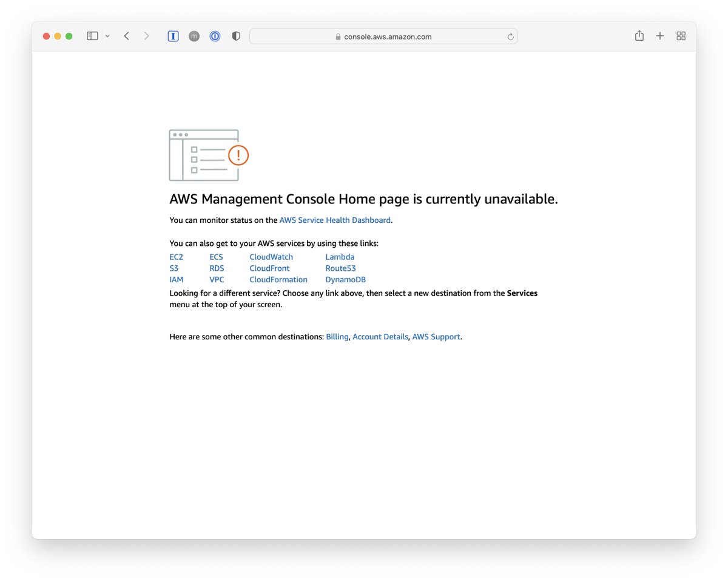Go to the Billing link
This screenshot has width=728, height=581.
[x=337, y=337]
